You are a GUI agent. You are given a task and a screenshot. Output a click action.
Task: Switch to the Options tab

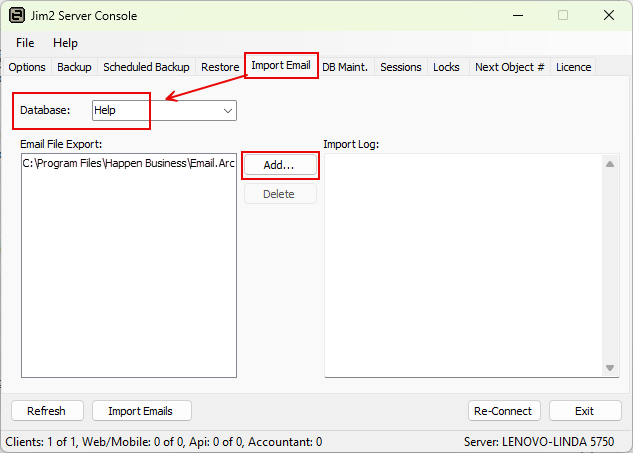[x=27, y=67]
